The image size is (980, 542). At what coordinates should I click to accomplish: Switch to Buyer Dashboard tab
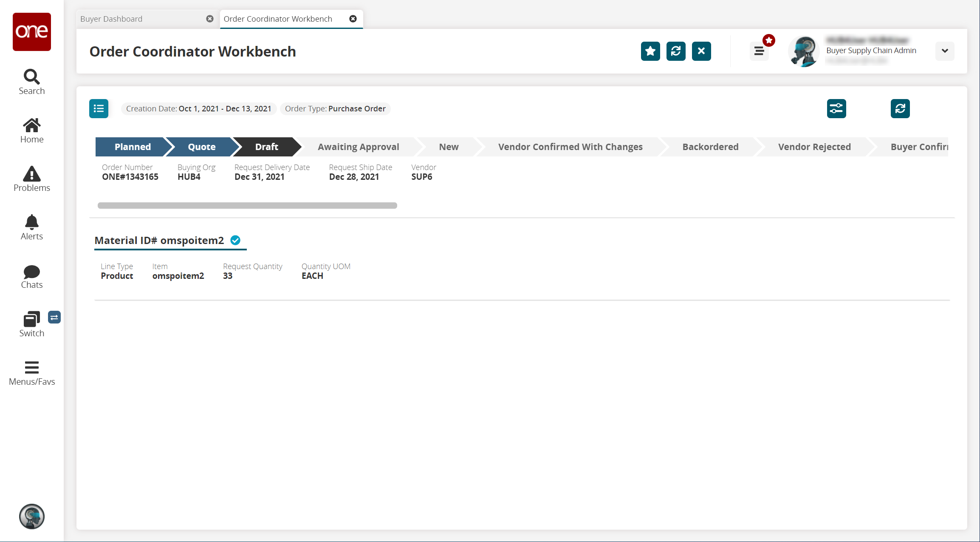[x=111, y=19]
